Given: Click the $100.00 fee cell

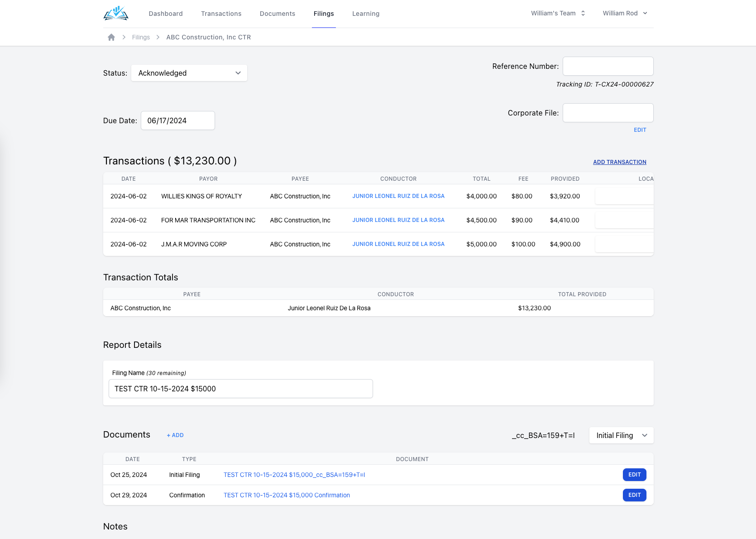Looking at the screenshot, I should [x=523, y=244].
